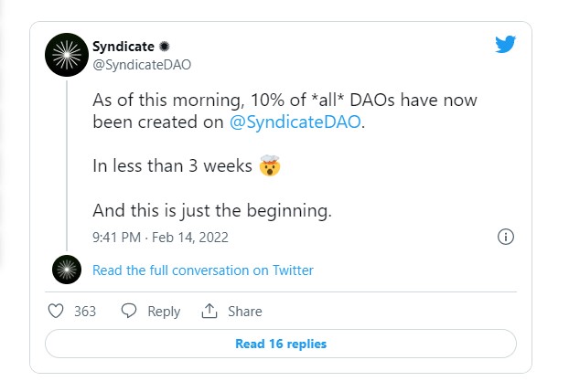Viewport: 569px width, 392px height.
Task: Click the large Syndicate profile avatar
Action: tap(67, 56)
